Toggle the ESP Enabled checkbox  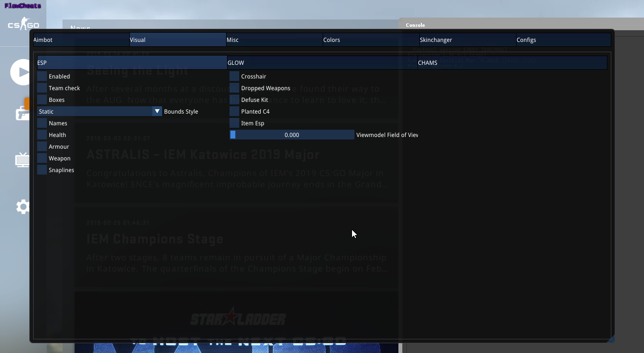coord(42,77)
